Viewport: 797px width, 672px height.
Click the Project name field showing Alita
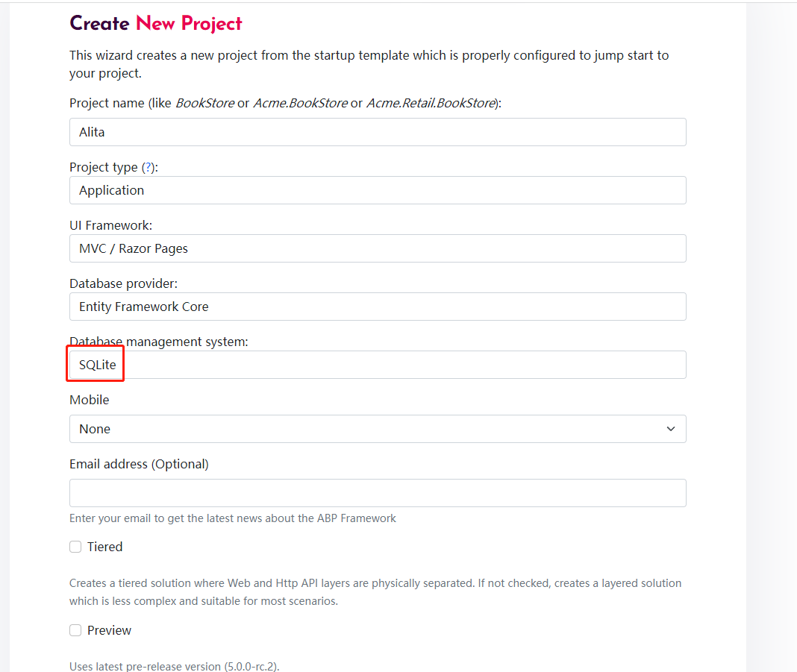tap(378, 132)
